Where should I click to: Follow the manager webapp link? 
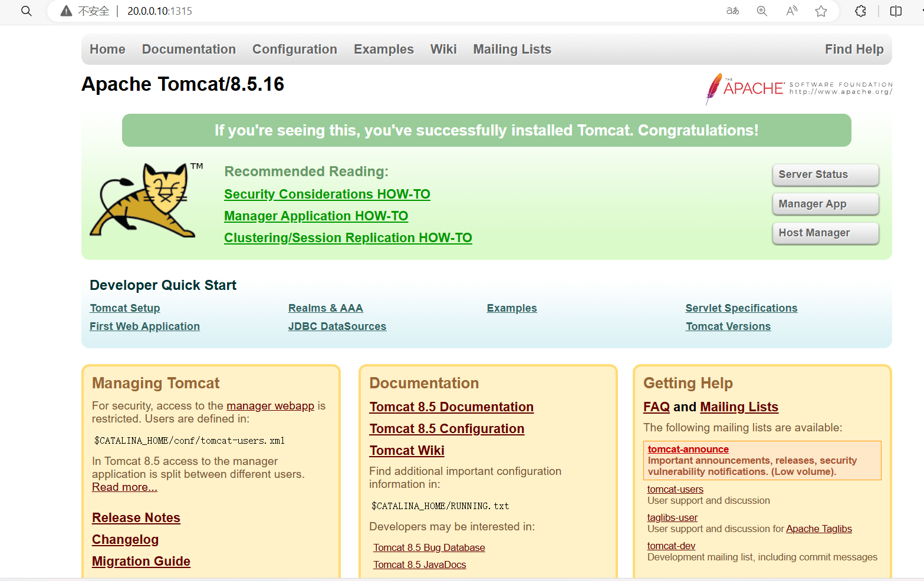[x=270, y=406]
